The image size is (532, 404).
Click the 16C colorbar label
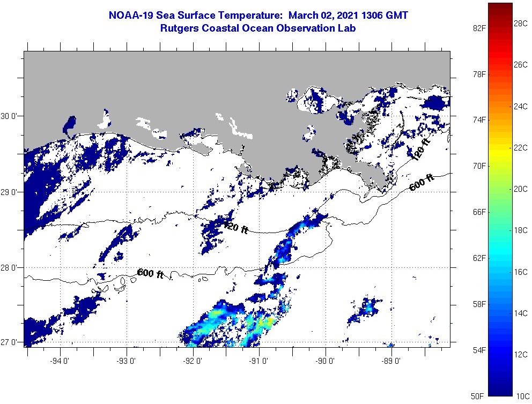pyautogui.click(x=521, y=272)
